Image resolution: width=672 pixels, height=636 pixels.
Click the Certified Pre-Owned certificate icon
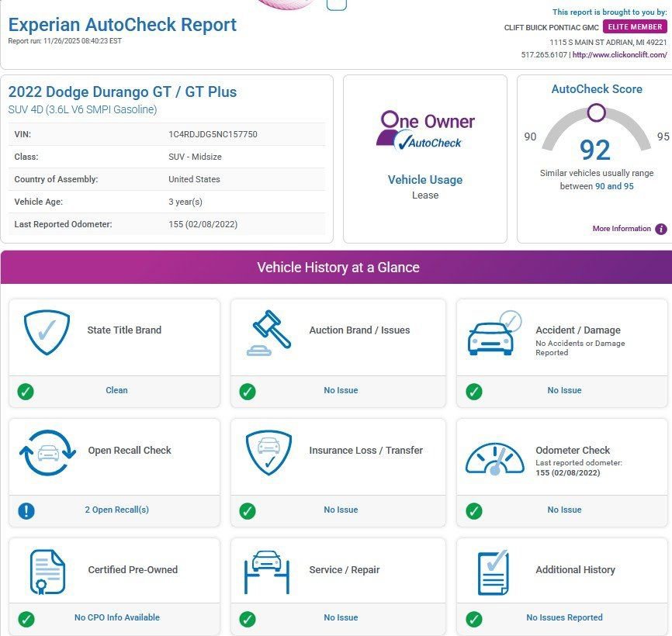click(x=47, y=572)
